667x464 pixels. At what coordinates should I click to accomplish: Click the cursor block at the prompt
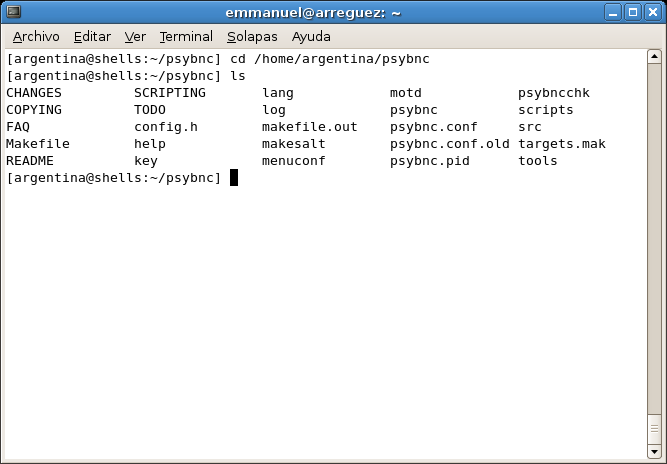(x=234, y=178)
